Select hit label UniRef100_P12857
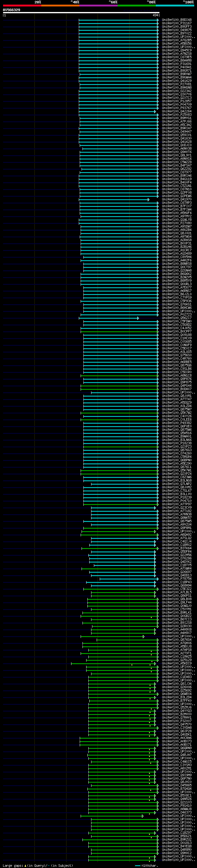 (x=177, y=101)
